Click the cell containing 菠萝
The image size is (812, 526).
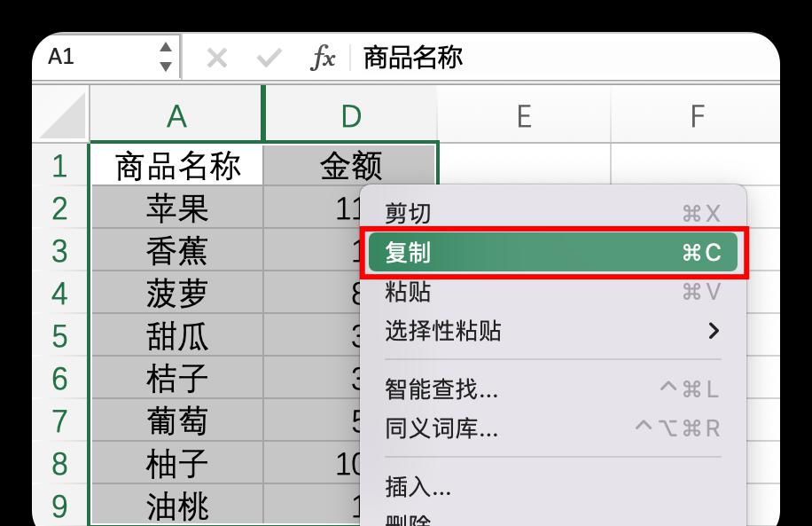tap(177, 293)
